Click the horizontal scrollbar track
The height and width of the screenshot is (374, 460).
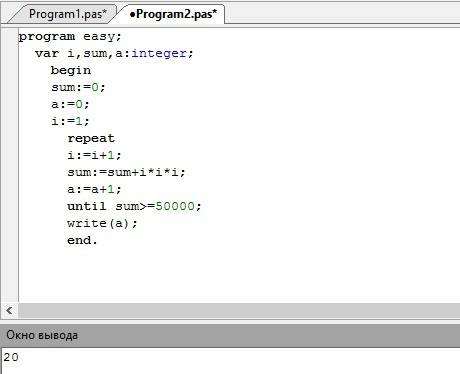tap(239, 311)
